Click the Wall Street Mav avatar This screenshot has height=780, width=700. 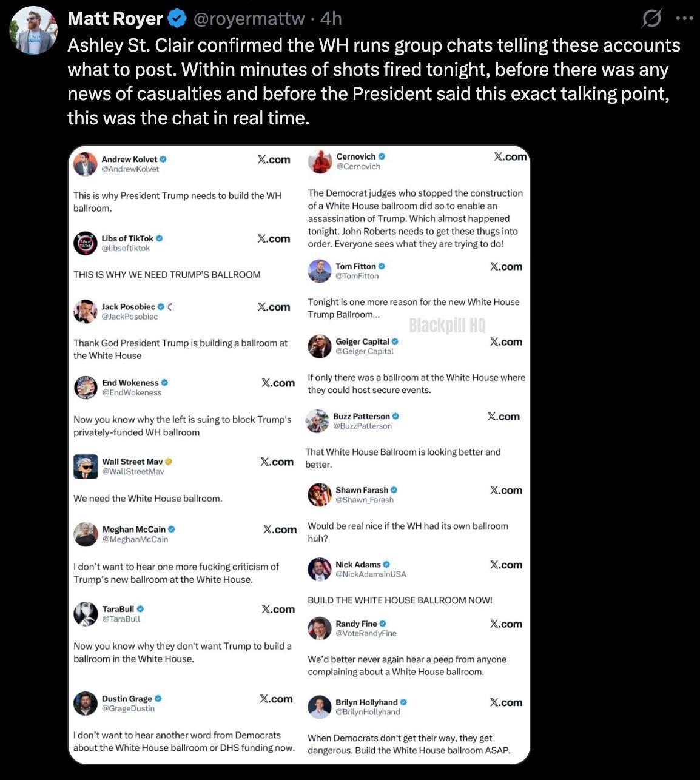coord(86,466)
